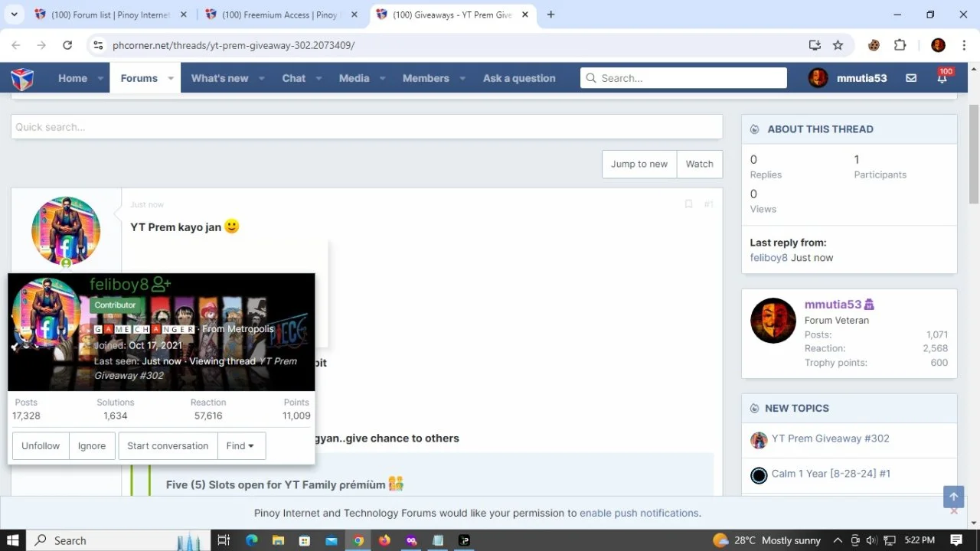Click the follow-user icon beside feliboy8

[162, 285]
